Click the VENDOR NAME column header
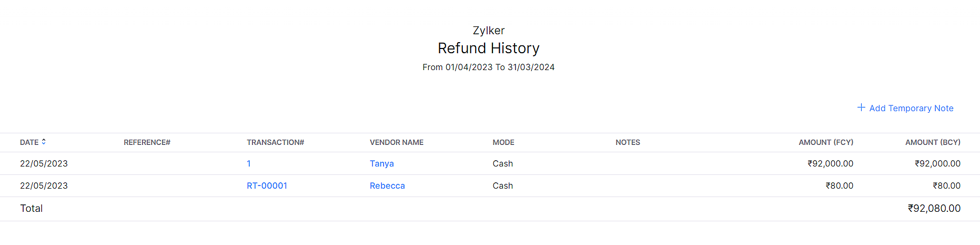This screenshot has height=245, width=980. (396, 142)
